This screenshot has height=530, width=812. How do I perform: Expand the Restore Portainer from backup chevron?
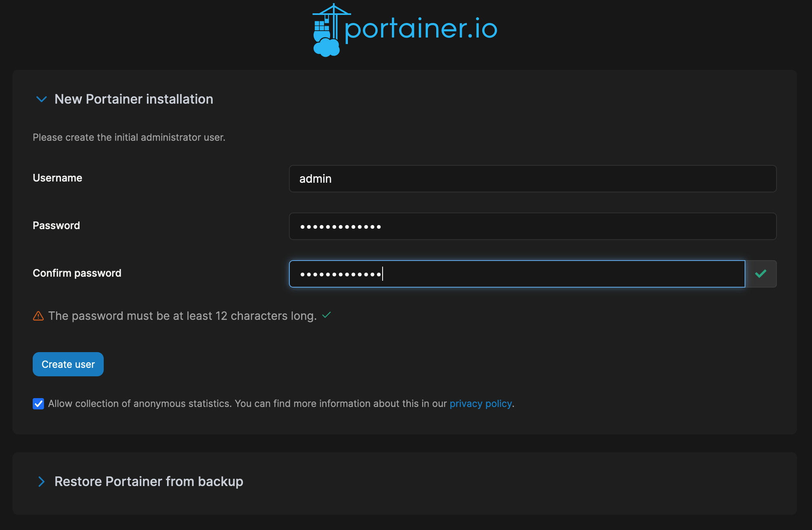pyautogui.click(x=42, y=482)
